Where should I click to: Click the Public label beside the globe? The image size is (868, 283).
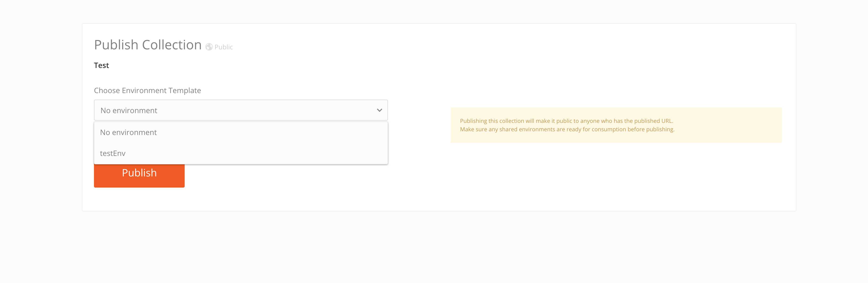[224, 47]
